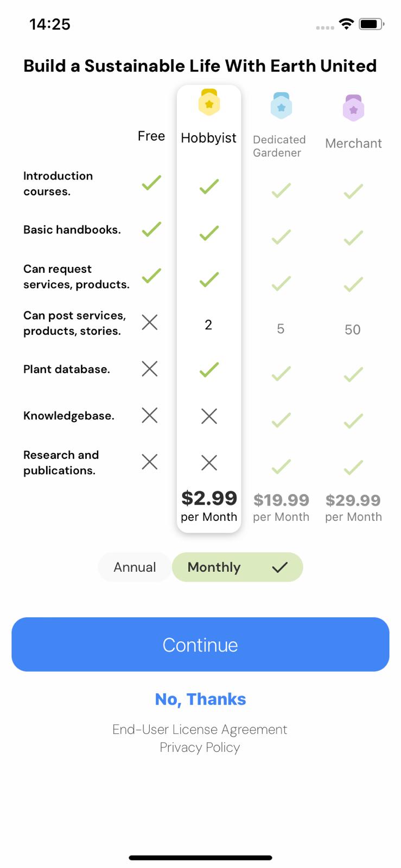401x868 pixels.
Task: Click the checkmark in the Monthly toggle
Action: [280, 567]
